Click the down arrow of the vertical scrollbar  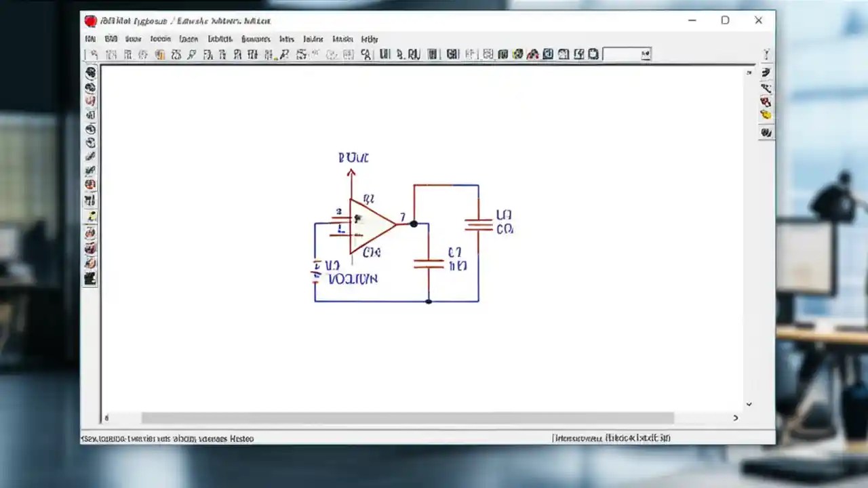click(x=749, y=404)
